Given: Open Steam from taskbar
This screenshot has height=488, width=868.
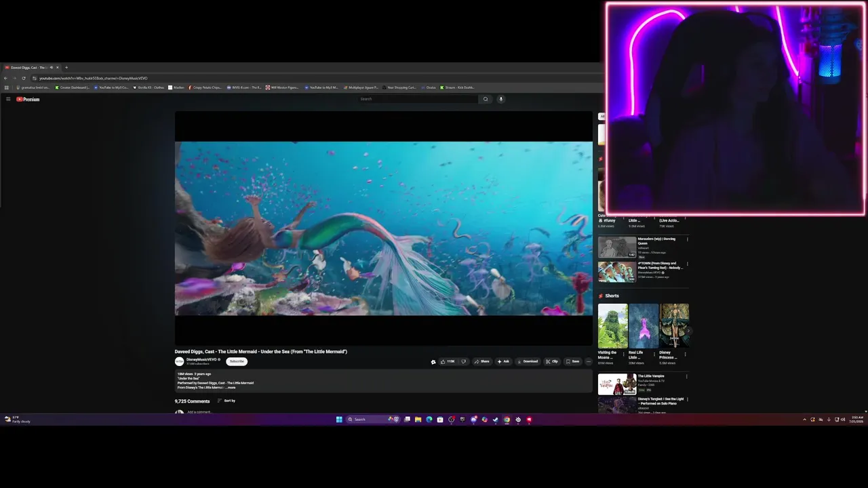Looking at the screenshot, I should coord(495,420).
